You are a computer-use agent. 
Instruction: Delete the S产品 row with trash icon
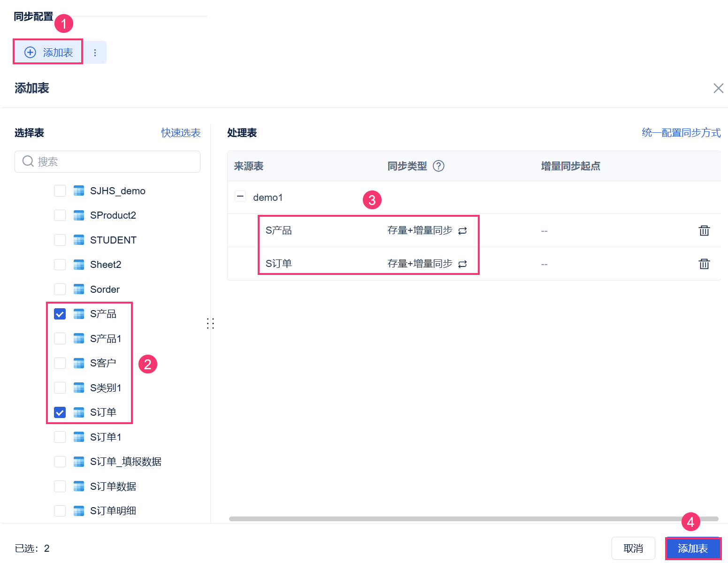pyautogui.click(x=704, y=230)
